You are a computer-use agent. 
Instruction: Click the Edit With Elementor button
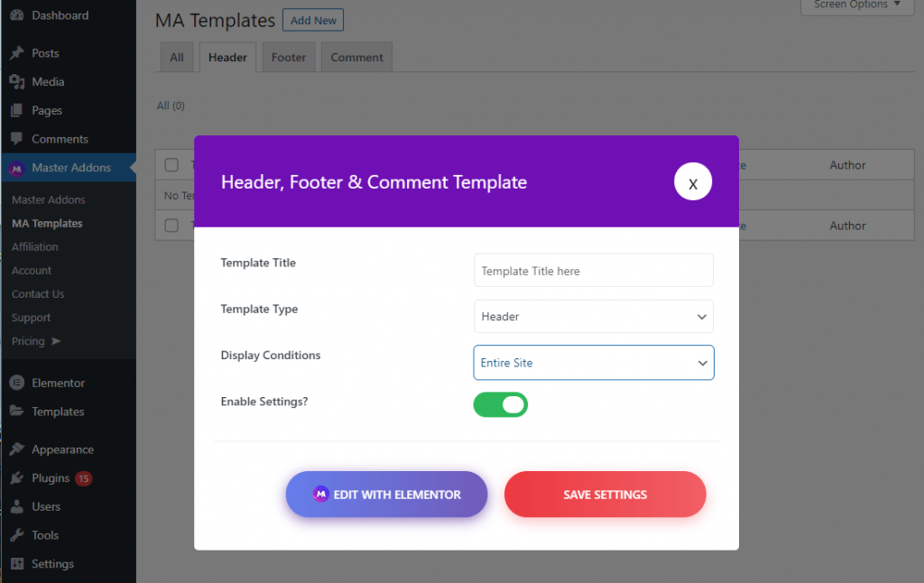click(386, 494)
